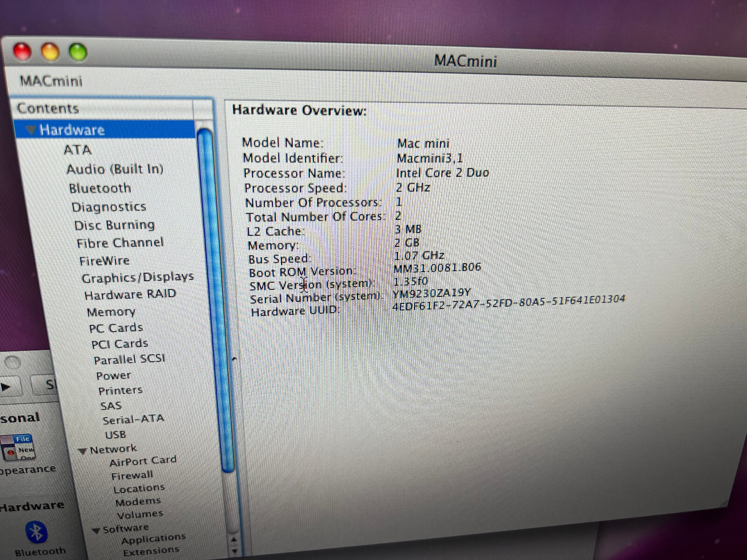Viewport: 747px width, 560px height.
Task: Show USB device tree
Action: coord(115,434)
